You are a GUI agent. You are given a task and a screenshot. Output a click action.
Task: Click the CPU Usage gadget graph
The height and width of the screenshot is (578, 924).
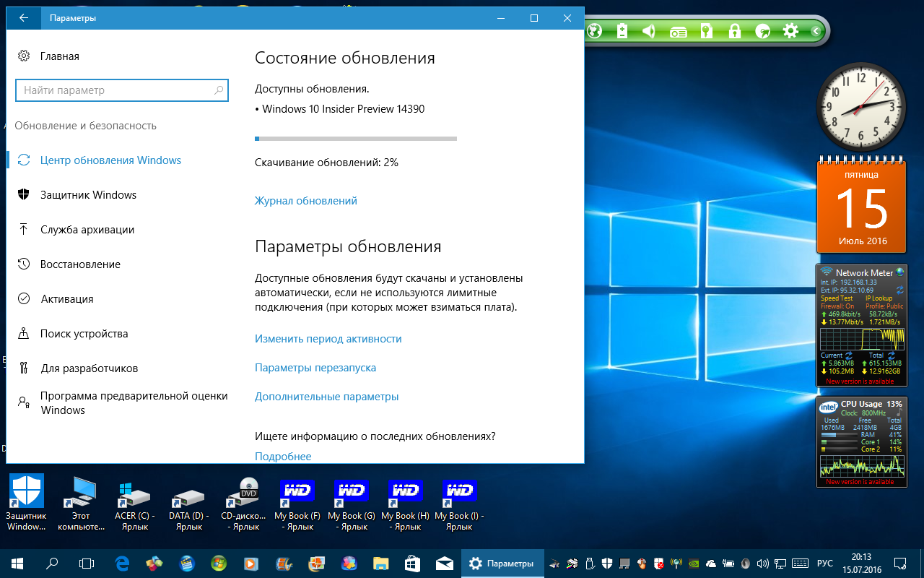click(862, 466)
